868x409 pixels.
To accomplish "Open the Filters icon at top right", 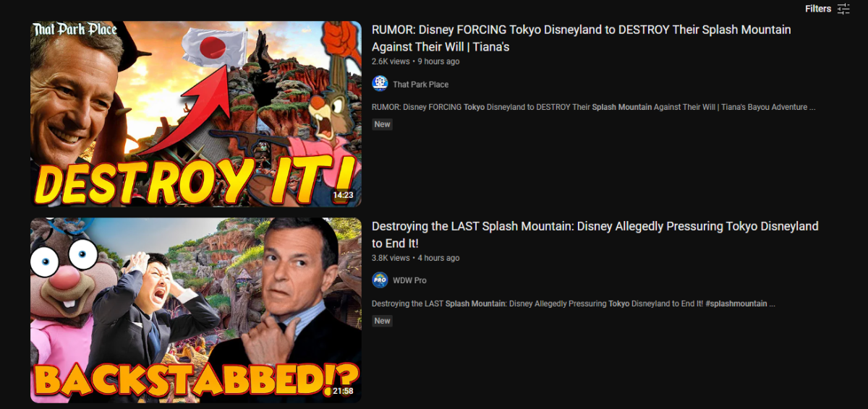I will [843, 9].
